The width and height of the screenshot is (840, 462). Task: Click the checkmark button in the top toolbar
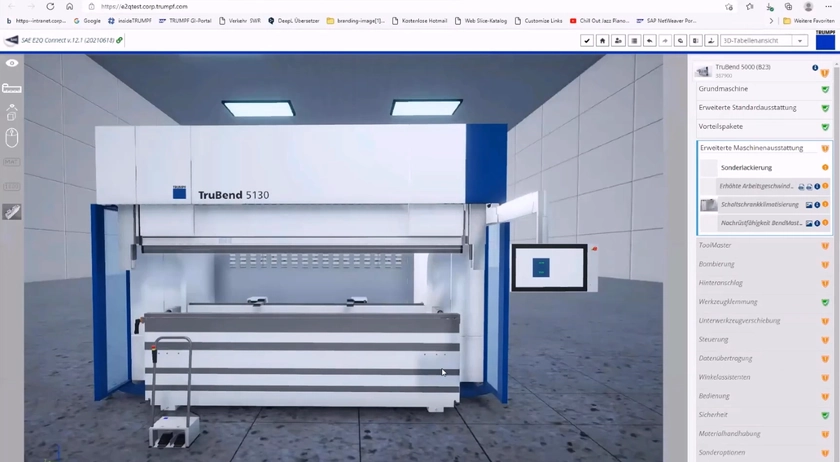[587, 41]
